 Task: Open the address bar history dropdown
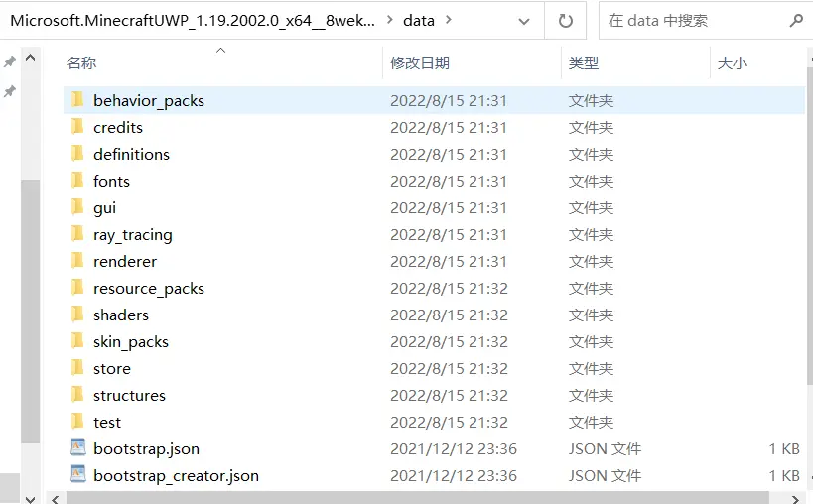[x=524, y=21]
